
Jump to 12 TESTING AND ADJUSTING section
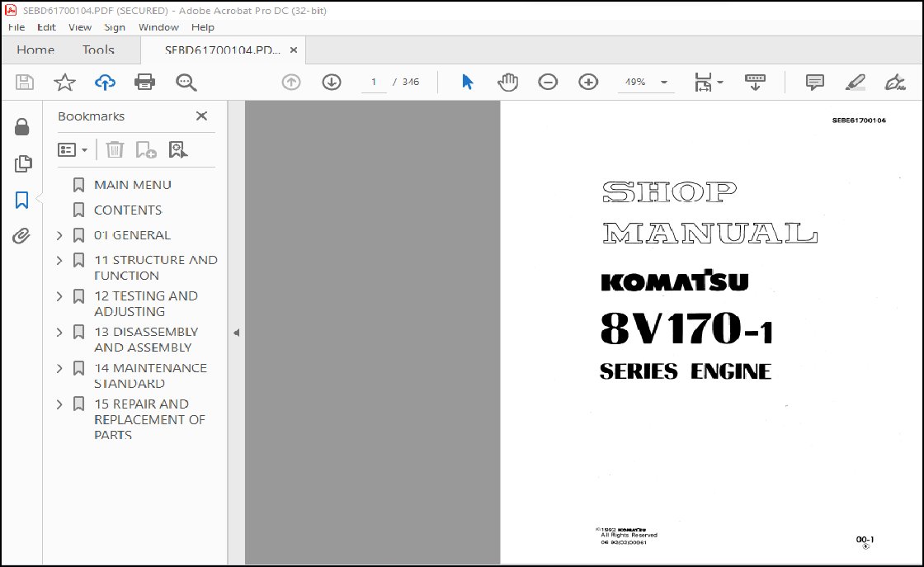click(146, 304)
